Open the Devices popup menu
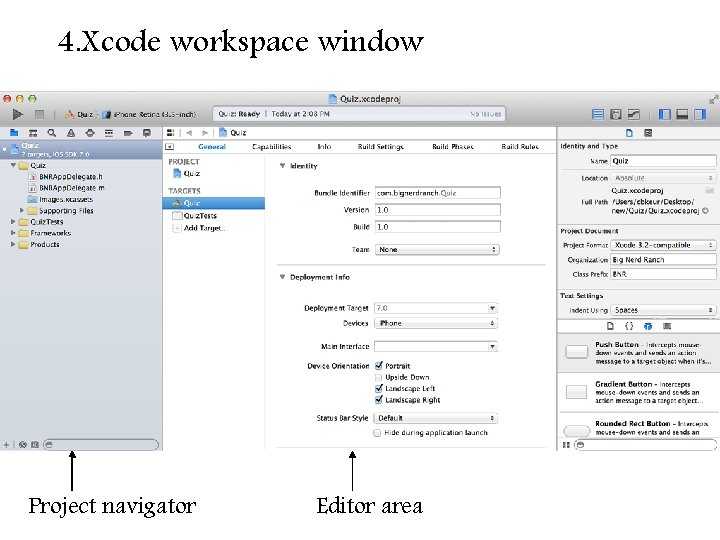 coord(436,323)
